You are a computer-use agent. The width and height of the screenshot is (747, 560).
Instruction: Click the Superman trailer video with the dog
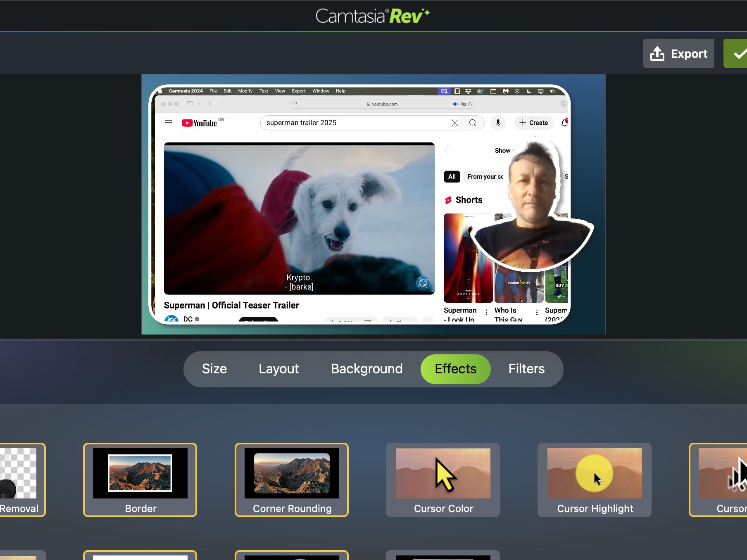pos(299,218)
